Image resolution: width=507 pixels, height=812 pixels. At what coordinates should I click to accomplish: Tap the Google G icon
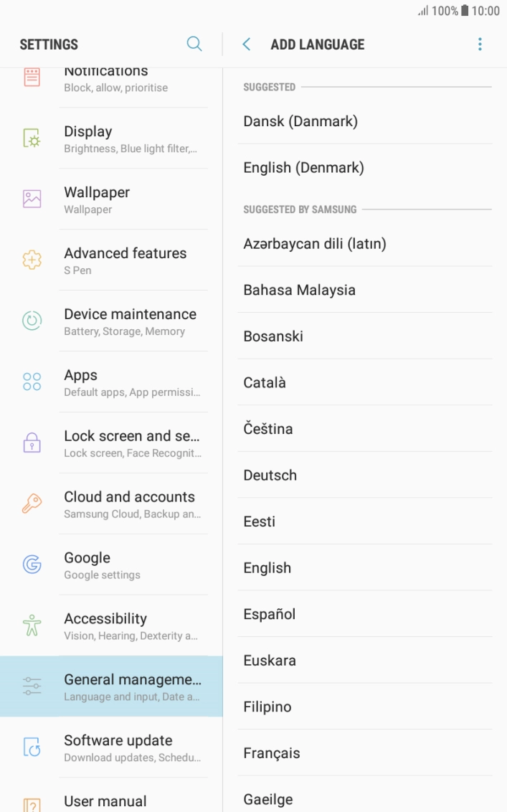click(32, 565)
